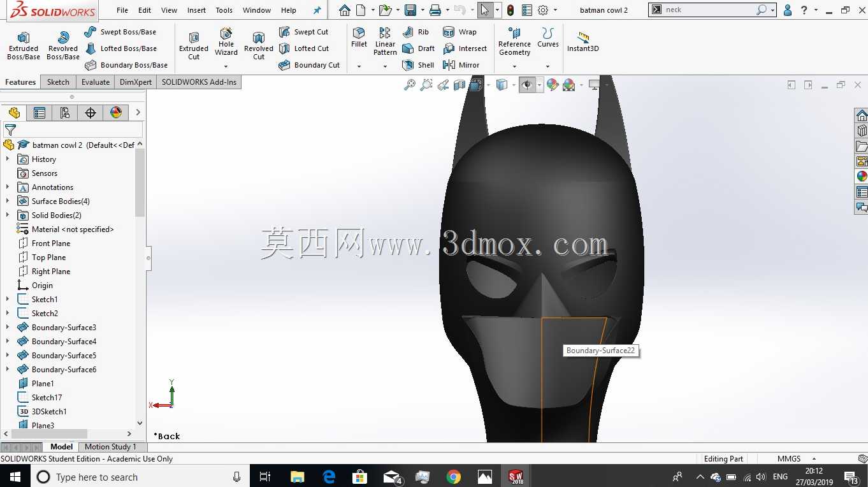Pick the Boundary Boss/Base tool

126,65
